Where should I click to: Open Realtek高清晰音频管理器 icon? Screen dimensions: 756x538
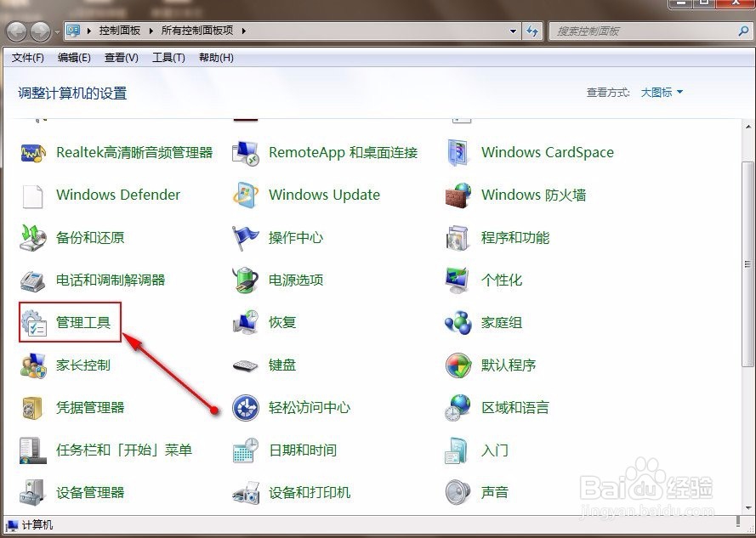click(33, 153)
